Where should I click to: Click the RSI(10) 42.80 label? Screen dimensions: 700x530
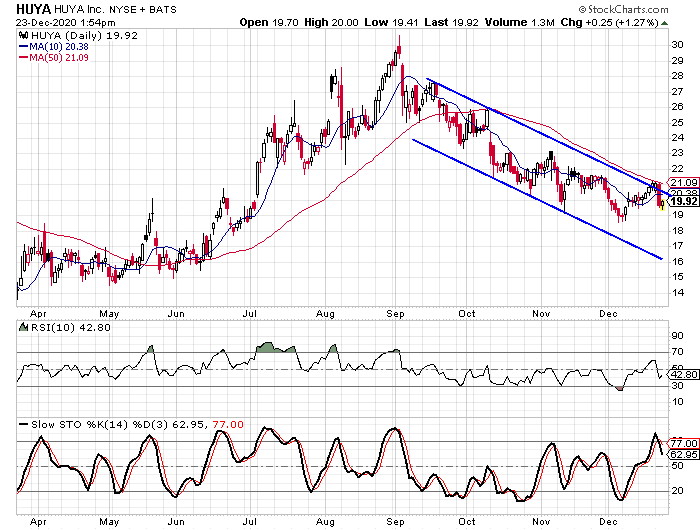(70, 327)
